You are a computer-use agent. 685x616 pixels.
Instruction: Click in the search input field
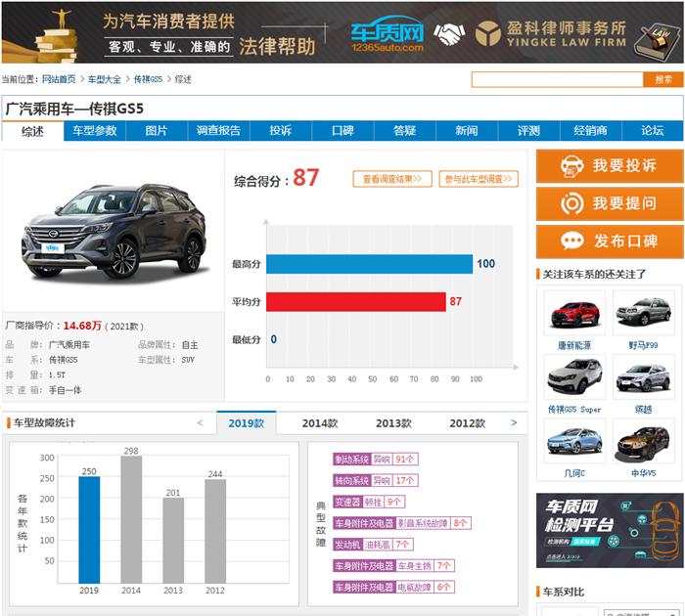pyautogui.click(x=558, y=79)
